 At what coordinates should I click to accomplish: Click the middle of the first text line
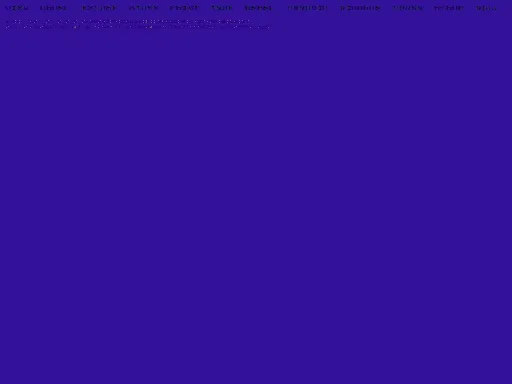coord(128,22)
